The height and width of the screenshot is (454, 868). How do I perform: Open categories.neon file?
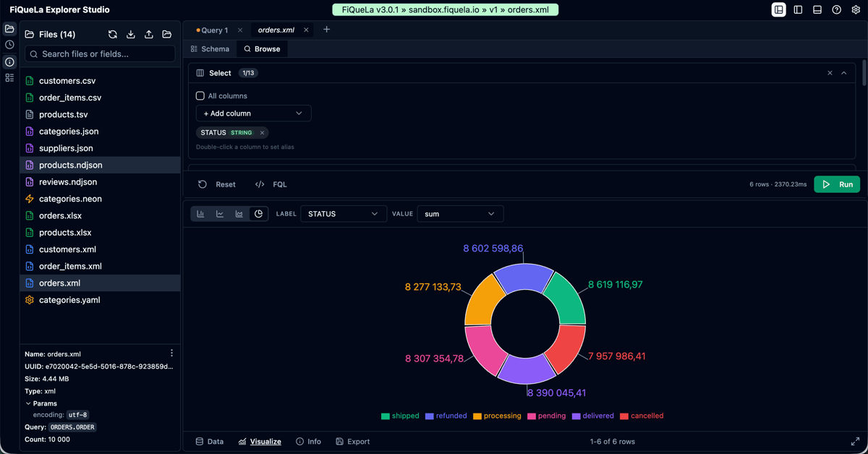[100, 199]
